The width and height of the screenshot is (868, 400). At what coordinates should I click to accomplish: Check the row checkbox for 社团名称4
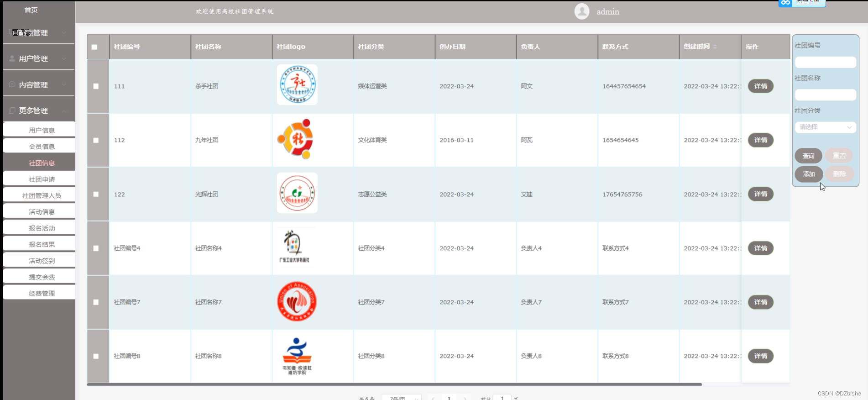pyautogui.click(x=96, y=248)
